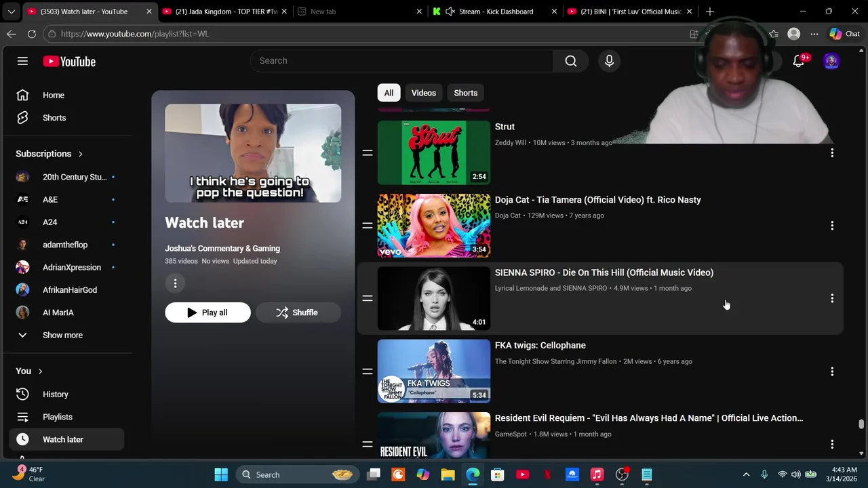868x488 pixels.
Task: Open the FKA twigs Cellophane thumbnail
Action: pyautogui.click(x=434, y=371)
